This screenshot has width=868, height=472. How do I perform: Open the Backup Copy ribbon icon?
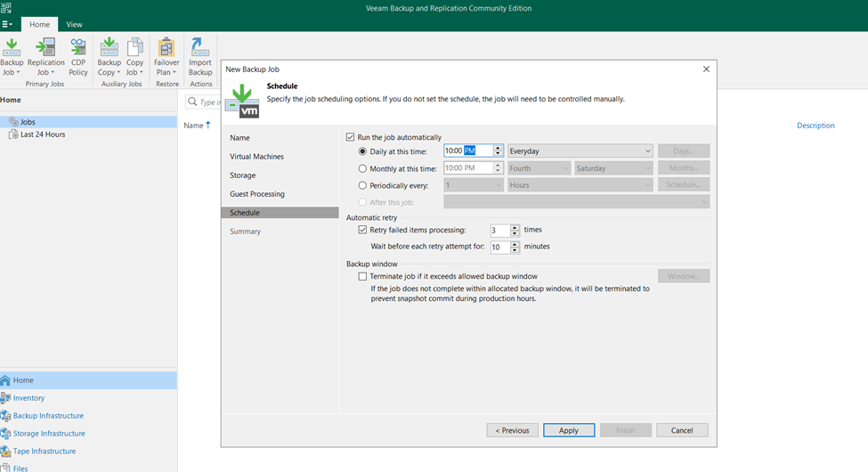point(109,56)
